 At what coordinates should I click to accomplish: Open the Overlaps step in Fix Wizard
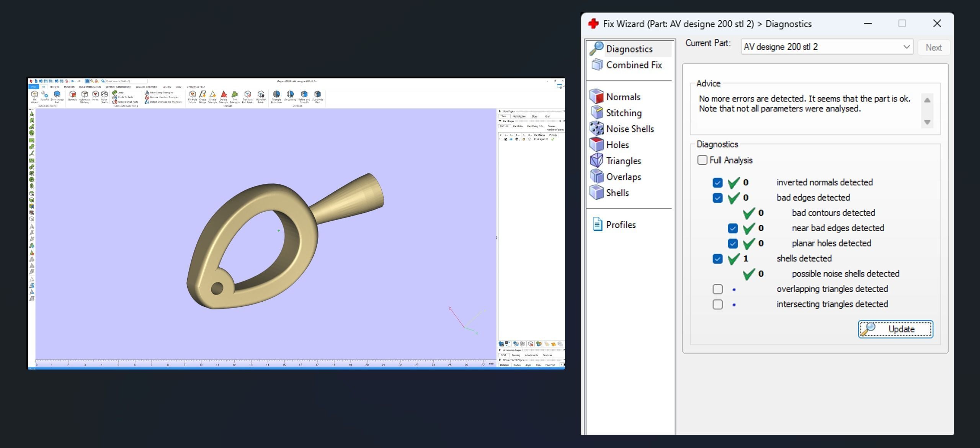(x=623, y=177)
